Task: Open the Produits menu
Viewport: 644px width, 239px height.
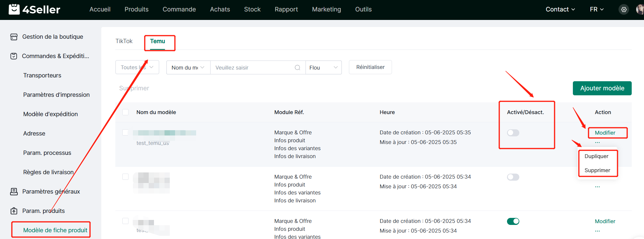Action: (x=136, y=9)
